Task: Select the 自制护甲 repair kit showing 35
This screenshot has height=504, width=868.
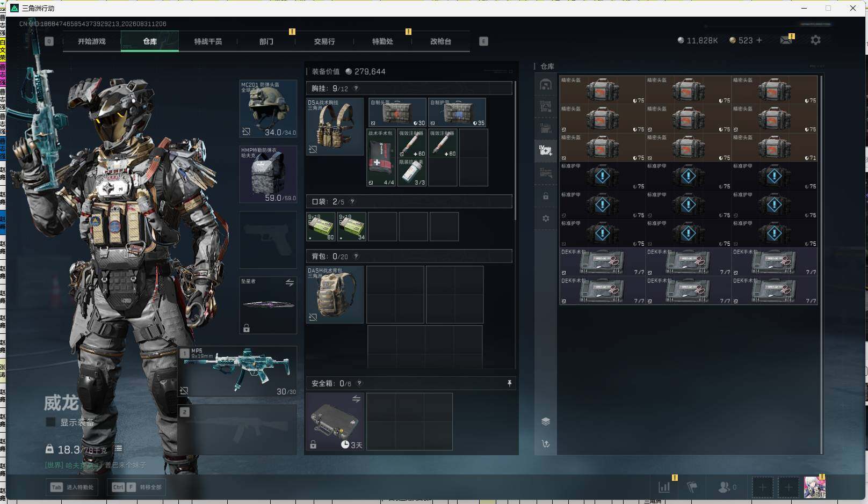Action: point(457,112)
